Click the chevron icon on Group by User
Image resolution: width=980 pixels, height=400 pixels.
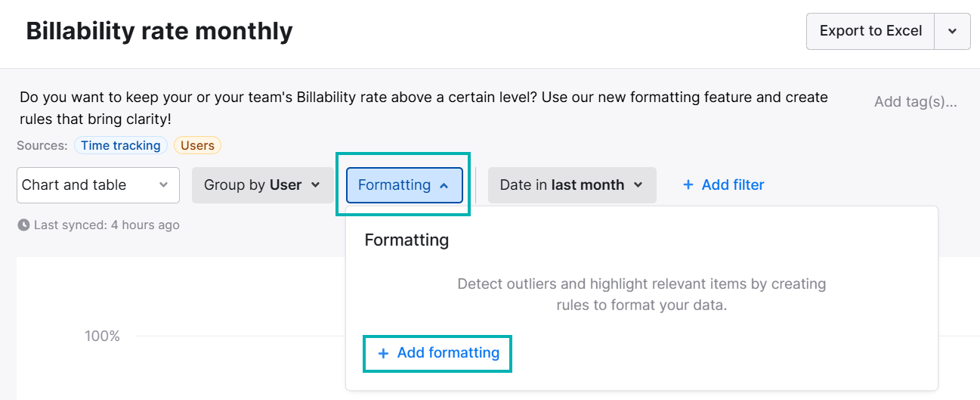[316, 185]
